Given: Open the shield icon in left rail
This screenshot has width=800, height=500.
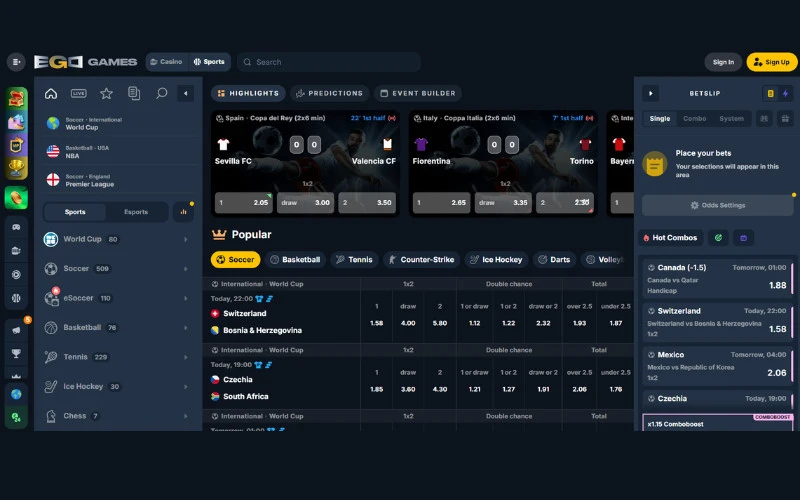Looking at the screenshot, I should pos(16,145).
